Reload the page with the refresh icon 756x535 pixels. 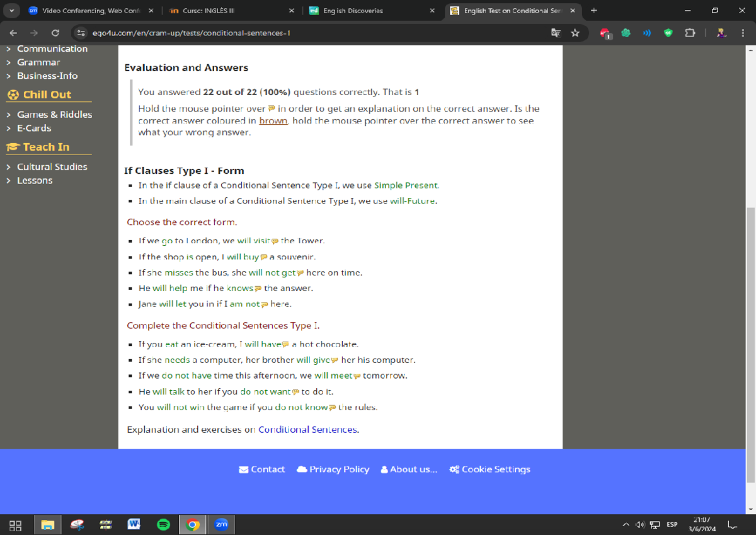(55, 33)
